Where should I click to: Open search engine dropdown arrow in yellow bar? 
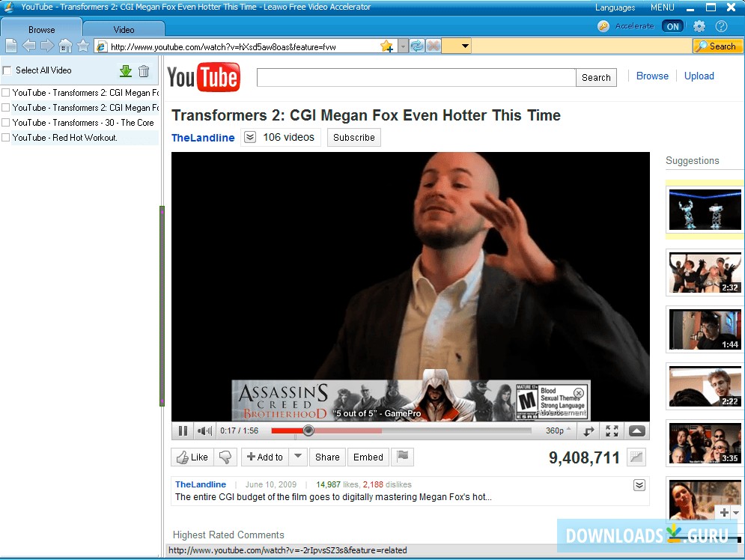(465, 46)
